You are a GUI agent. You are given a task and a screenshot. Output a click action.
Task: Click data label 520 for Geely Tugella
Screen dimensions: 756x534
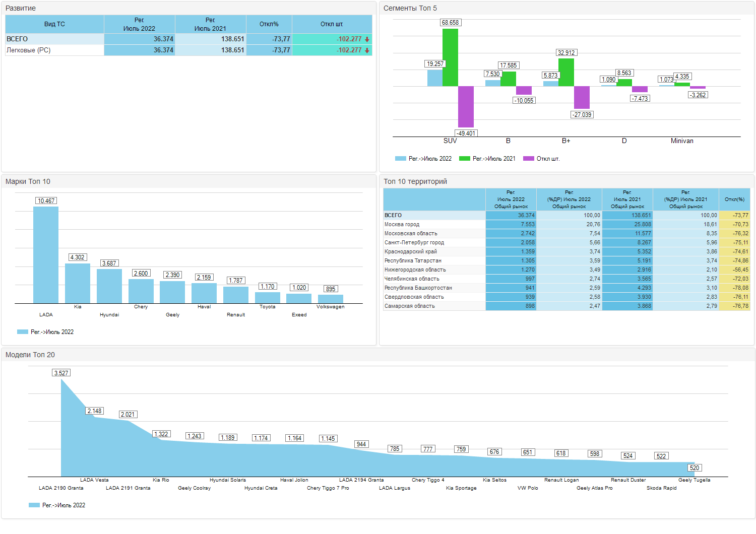(695, 468)
